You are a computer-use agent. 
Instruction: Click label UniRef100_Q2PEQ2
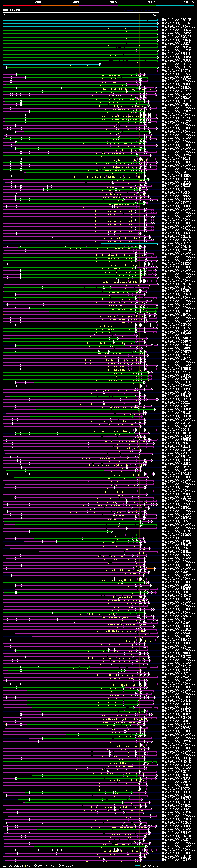pos(177,758)
